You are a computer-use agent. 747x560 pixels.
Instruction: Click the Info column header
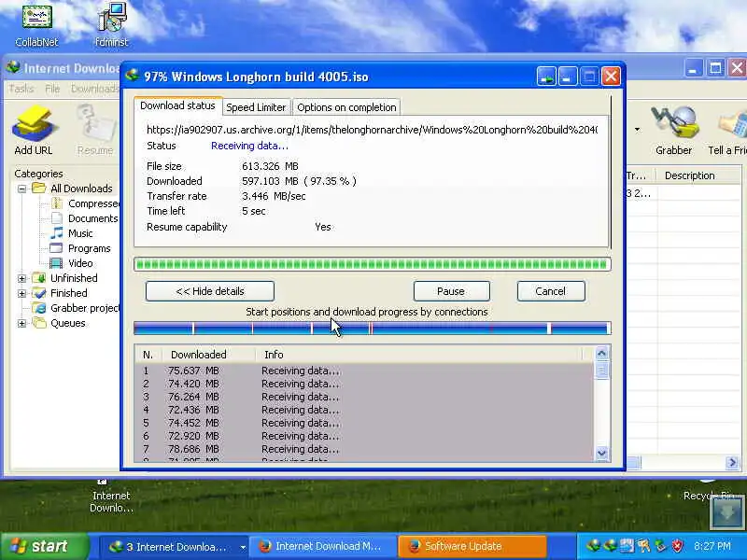(x=419, y=355)
